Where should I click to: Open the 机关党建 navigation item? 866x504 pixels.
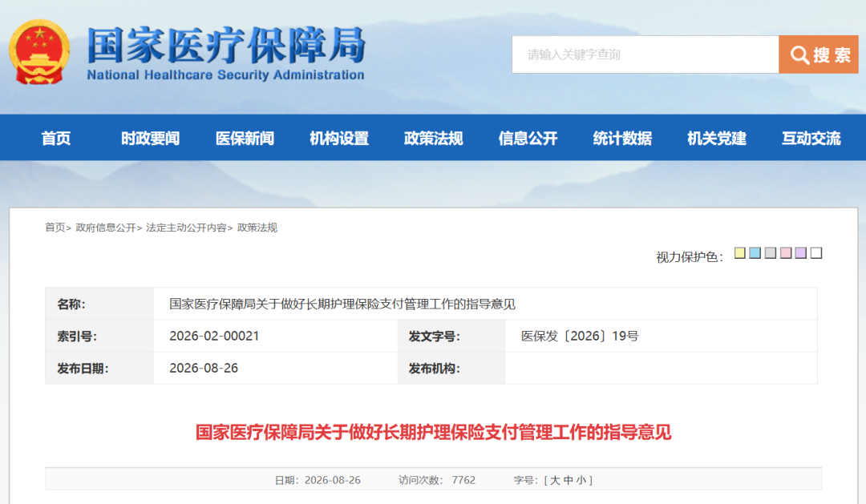[x=717, y=138]
